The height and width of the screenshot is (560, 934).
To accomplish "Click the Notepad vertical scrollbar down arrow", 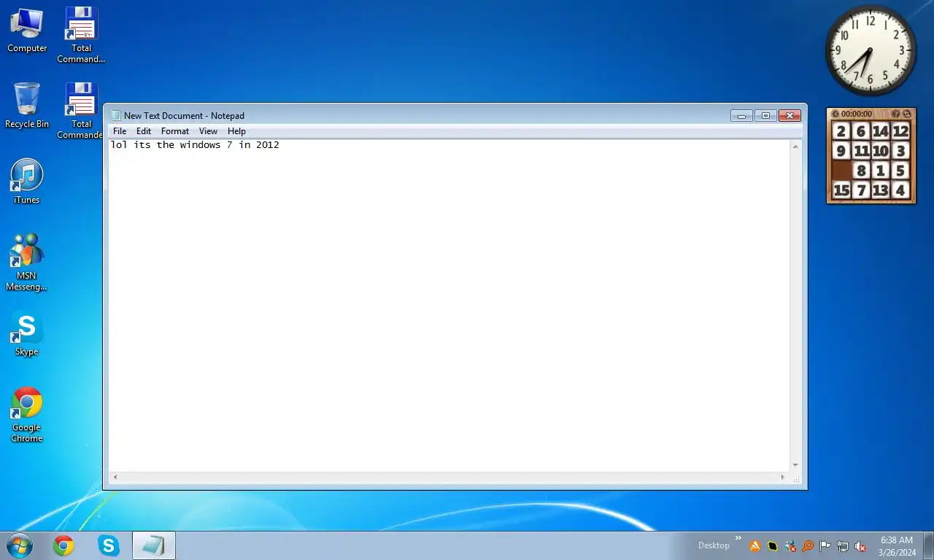I will tap(795, 465).
